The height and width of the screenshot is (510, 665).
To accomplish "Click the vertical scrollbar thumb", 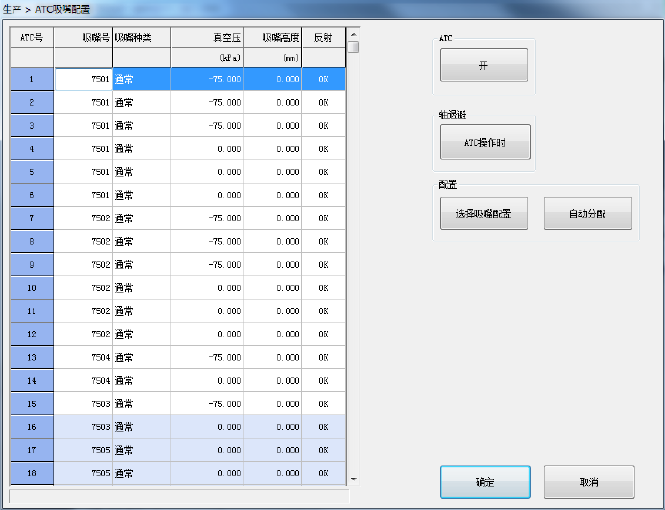I will pyautogui.click(x=353, y=47).
